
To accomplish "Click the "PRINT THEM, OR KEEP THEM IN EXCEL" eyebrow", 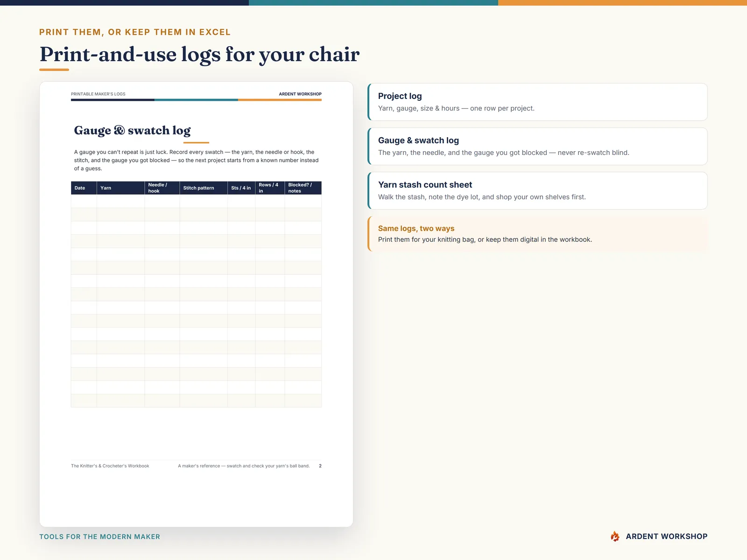I will pyautogui.click(x=135, y=32).
